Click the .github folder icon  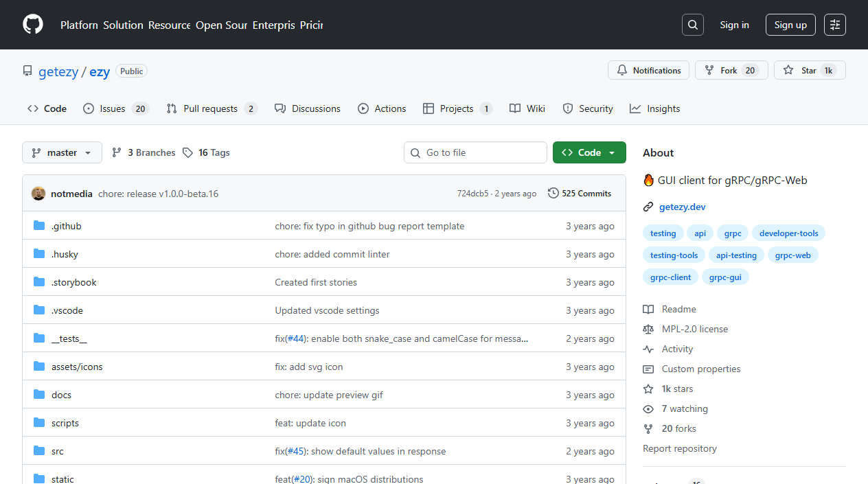point(39,226)
